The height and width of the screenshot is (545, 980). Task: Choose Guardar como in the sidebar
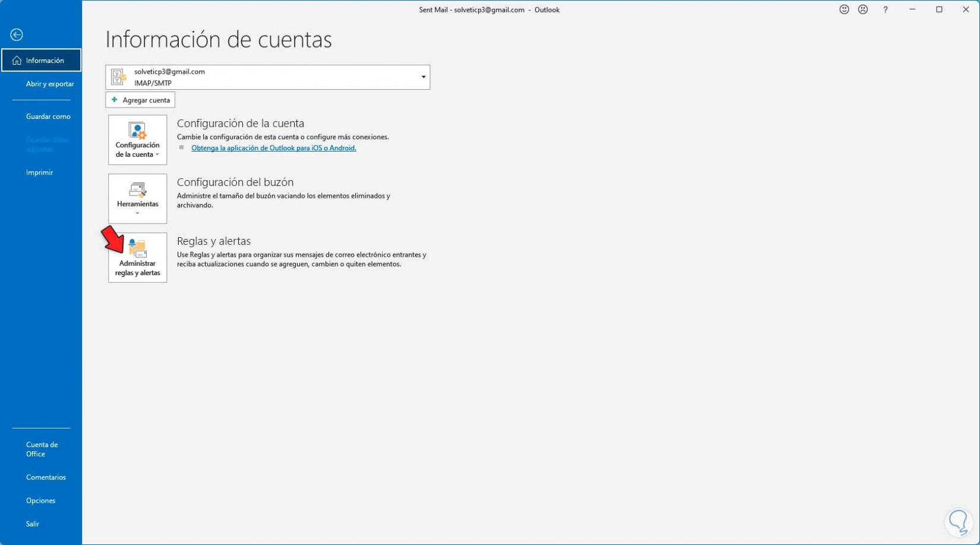(x=48, y=116)
